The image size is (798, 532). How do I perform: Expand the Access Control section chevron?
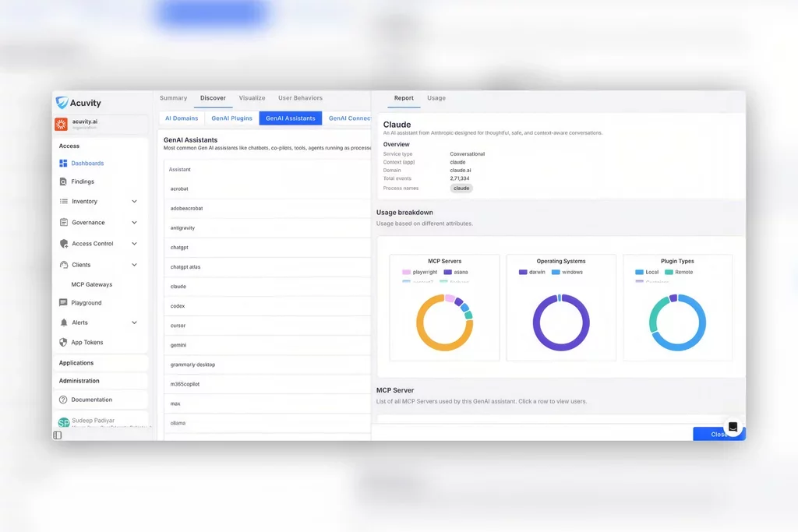click(x=134, y=244)
